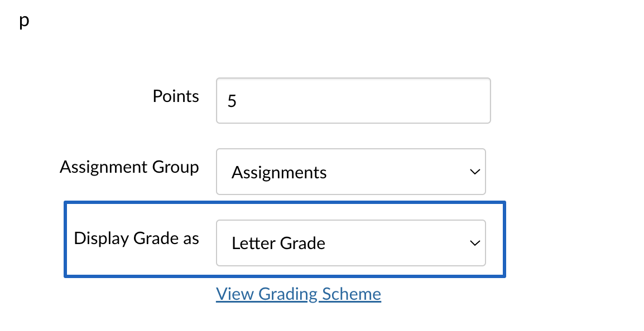Open the Display Grade as dropdown
The height and width of the screenshot is (331, 644).
(x=351, y=243)
